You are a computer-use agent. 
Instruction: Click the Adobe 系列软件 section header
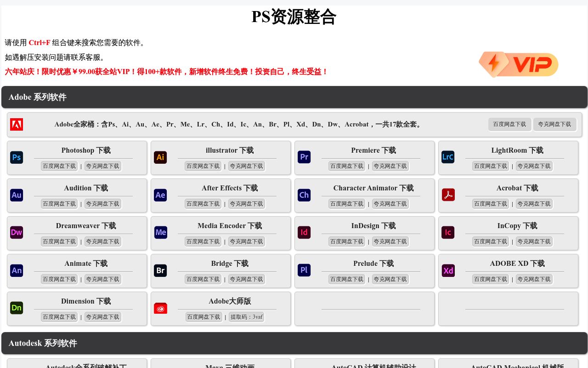(x=294, y=97)
